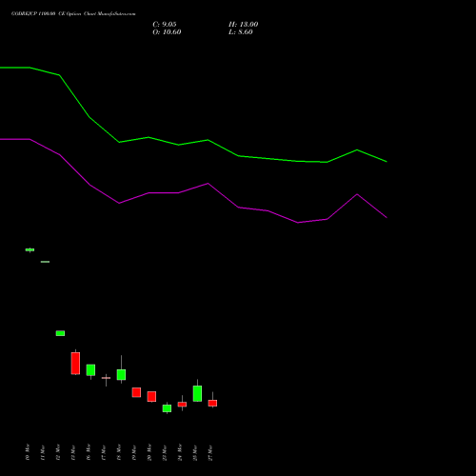This screenshot has height=476, width=476.
Task: Click the close value C: 9.05
Action: click(165, 25)
